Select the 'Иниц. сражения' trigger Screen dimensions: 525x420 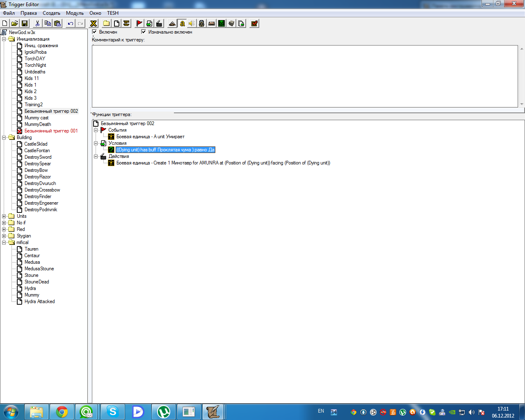41,46
